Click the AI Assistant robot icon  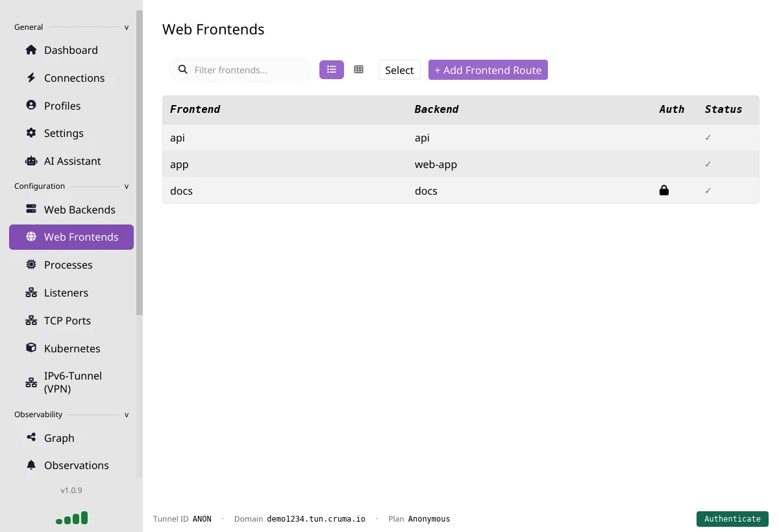click(x=31, y=161)
